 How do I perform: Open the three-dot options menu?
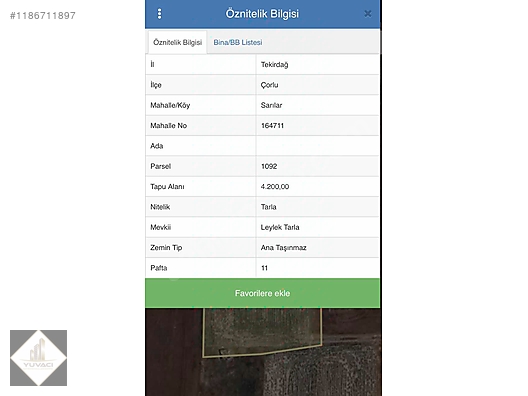click(x=159, y=14)
